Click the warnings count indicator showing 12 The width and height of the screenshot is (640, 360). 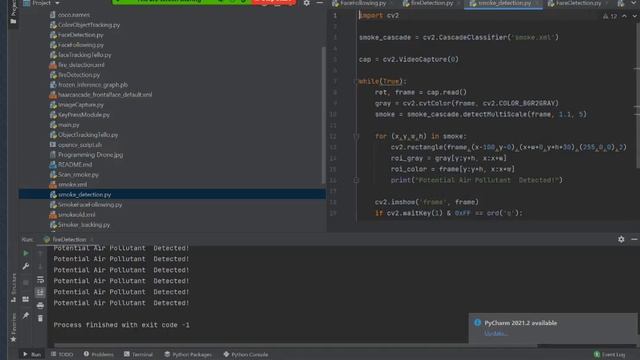pyautogui.click(x=610, y=16)
